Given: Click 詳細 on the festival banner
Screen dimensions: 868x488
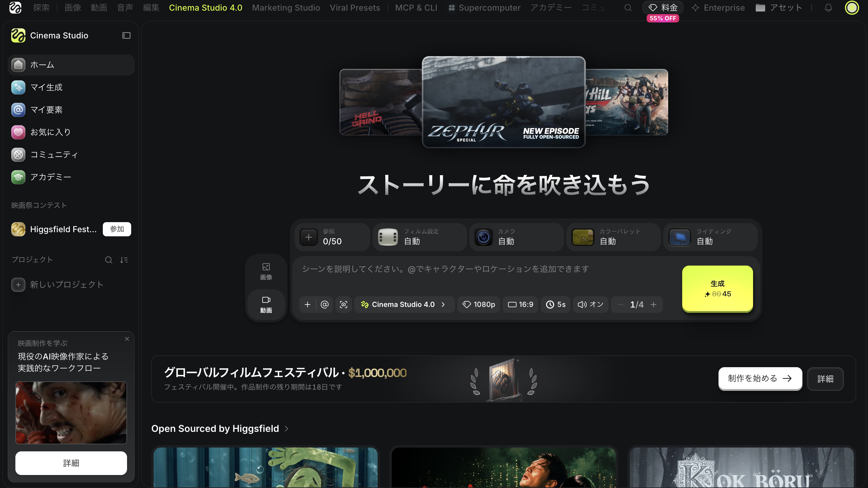Looking at the screenshot, I should point(825,379).
